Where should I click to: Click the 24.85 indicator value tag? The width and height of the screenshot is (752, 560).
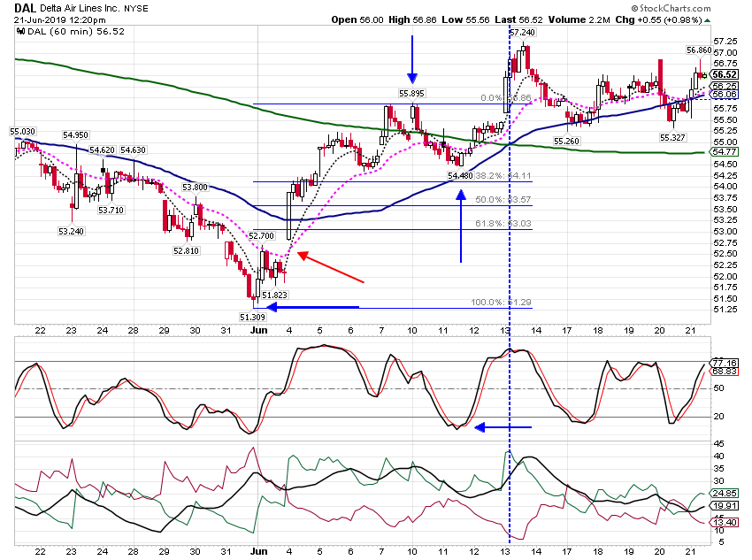(725, 494)
